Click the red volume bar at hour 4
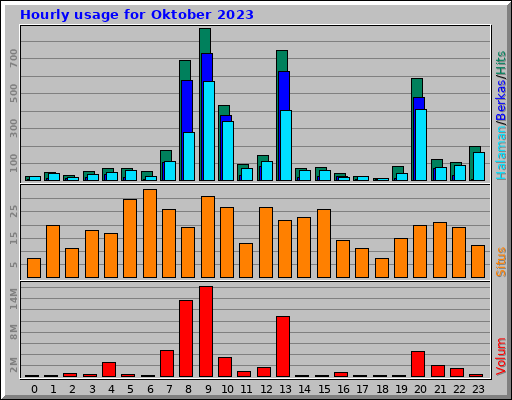 (x=109, y=369)
